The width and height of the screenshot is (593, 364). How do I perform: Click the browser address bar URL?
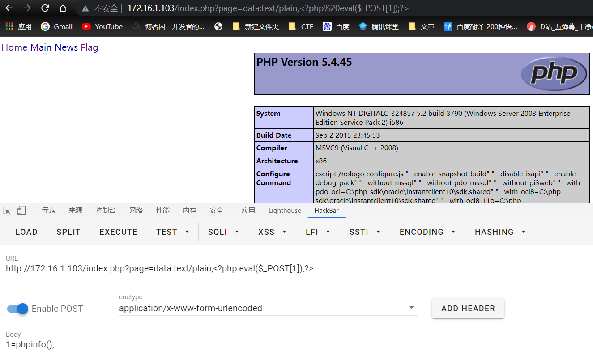click(268, 8)
